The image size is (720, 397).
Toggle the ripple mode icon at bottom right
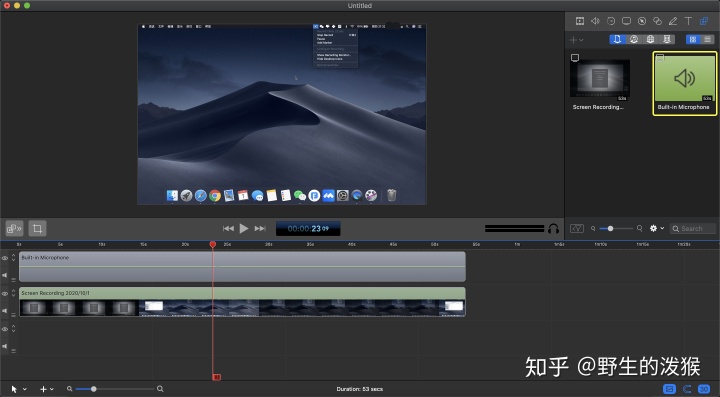tap(687, 389)
